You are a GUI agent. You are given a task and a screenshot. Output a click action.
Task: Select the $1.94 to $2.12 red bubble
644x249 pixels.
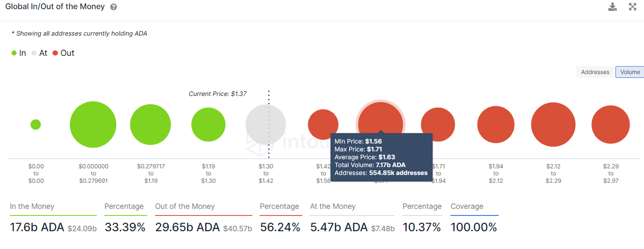(x=496, y=124)
